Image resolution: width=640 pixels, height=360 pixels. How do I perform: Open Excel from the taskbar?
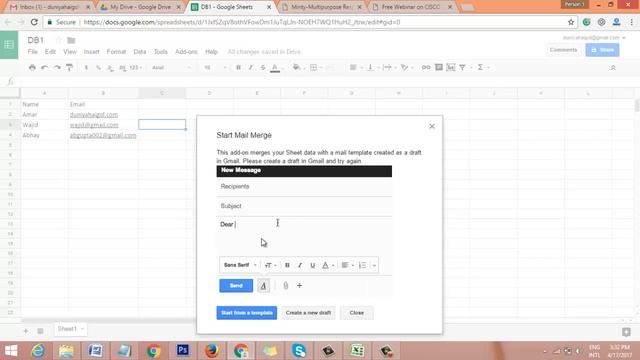click(357, 351)
